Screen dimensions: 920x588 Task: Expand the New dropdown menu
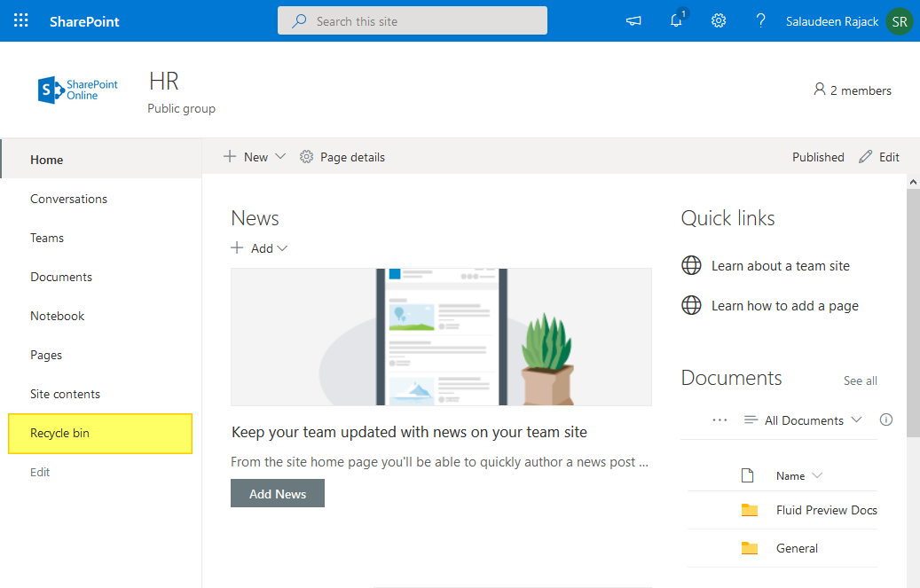pos(280,156)
